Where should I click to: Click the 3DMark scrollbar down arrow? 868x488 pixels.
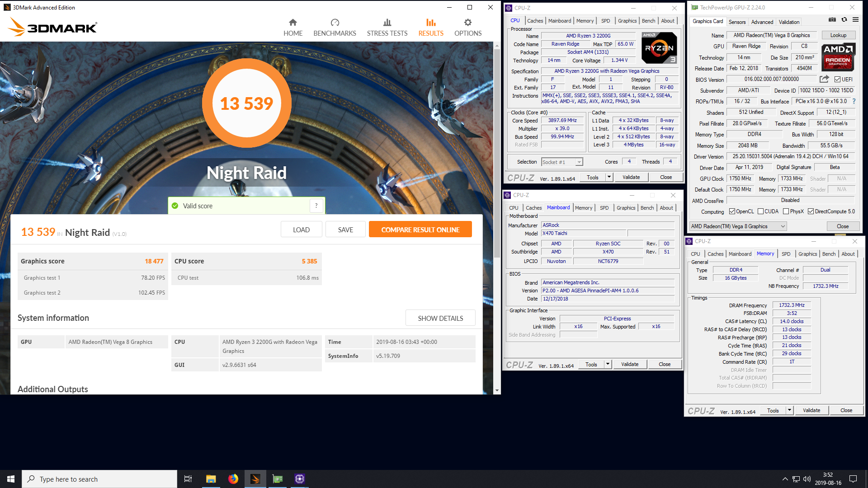tap(497, 390)
